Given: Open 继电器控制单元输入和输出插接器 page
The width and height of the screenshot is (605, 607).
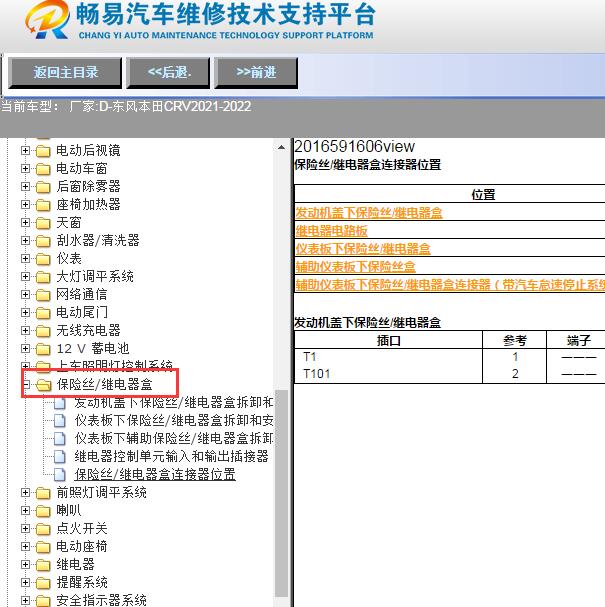Looking at the screenshot, I should 171,456.
